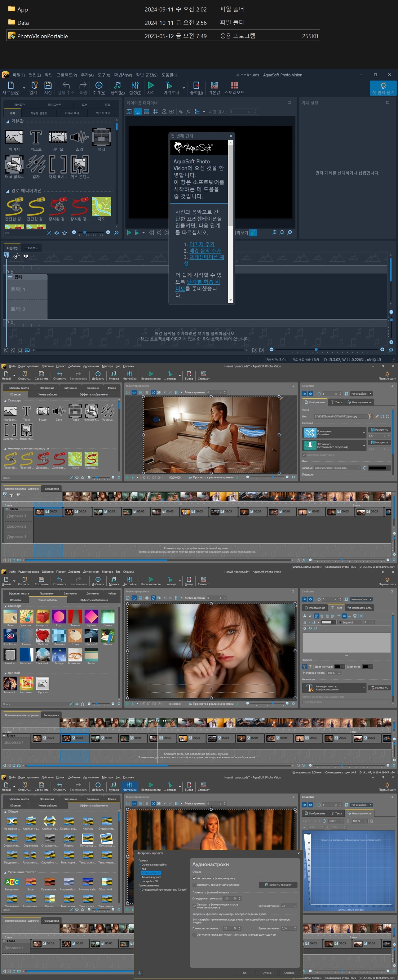Toggle star favorites icon below Korean toolbox
The width and height of the screenshot is (398, 980).
pyautogui.click(x=65, y=233)
